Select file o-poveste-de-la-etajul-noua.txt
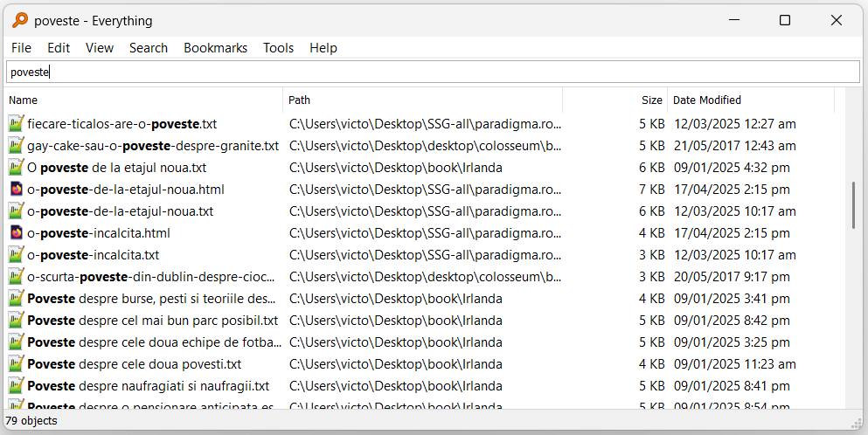Viewport: 868px width, 435px height. coord(120,211)
